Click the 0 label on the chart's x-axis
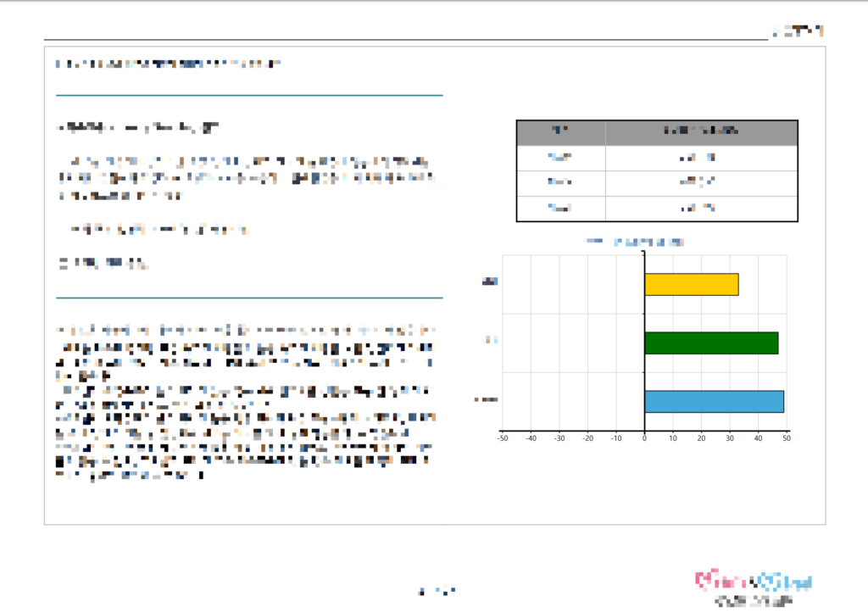 click(x=644, y=438)
